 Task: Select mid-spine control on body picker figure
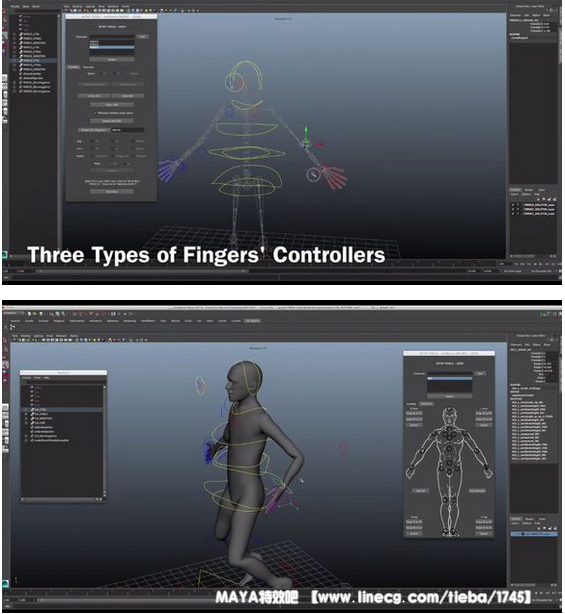(x=449, y=449)
